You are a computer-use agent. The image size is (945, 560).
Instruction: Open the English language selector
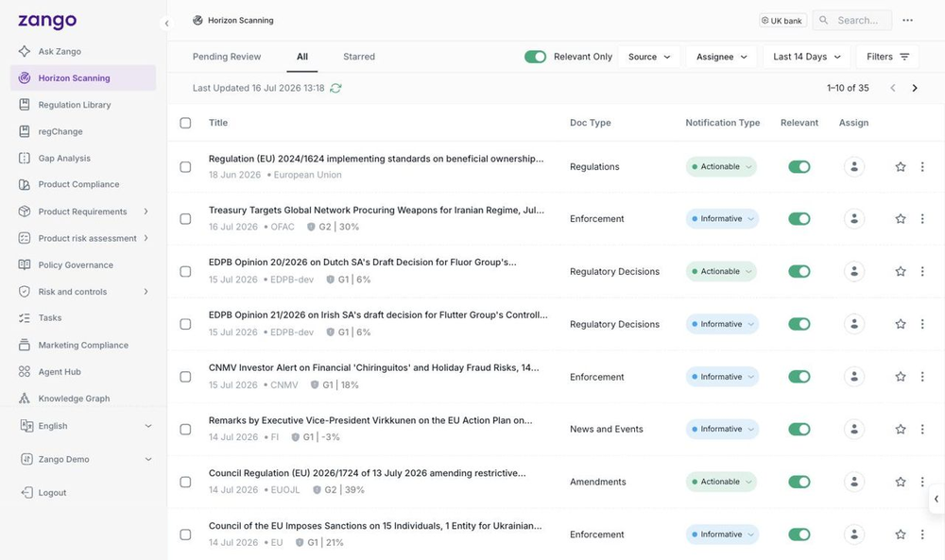pos(86,426)
